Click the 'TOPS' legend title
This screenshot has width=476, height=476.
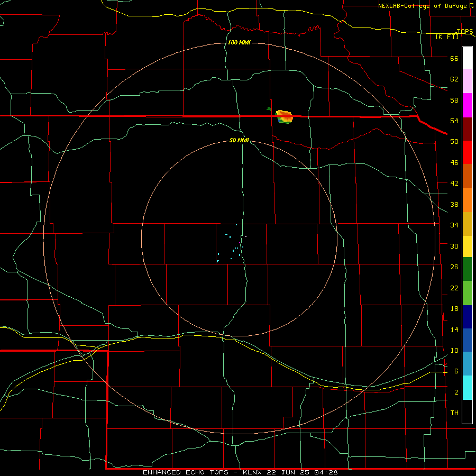click(465, 31)
